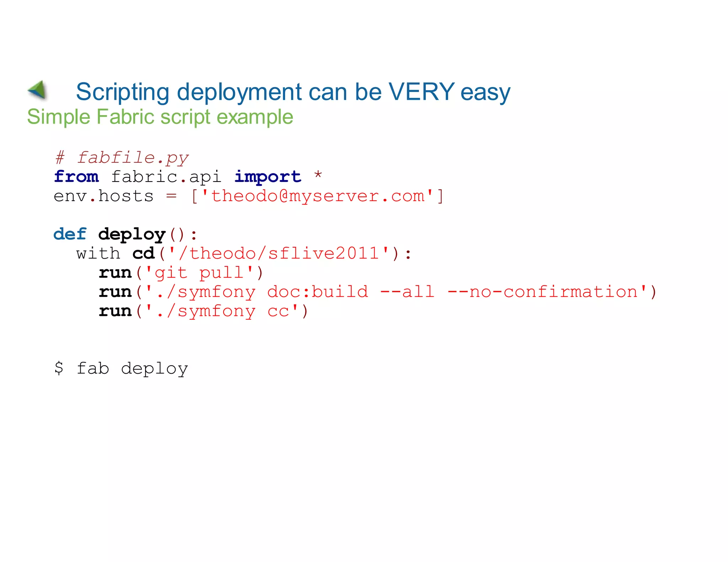Click the line run('git pull')
The image size is (728, 562).
(181, 273)
